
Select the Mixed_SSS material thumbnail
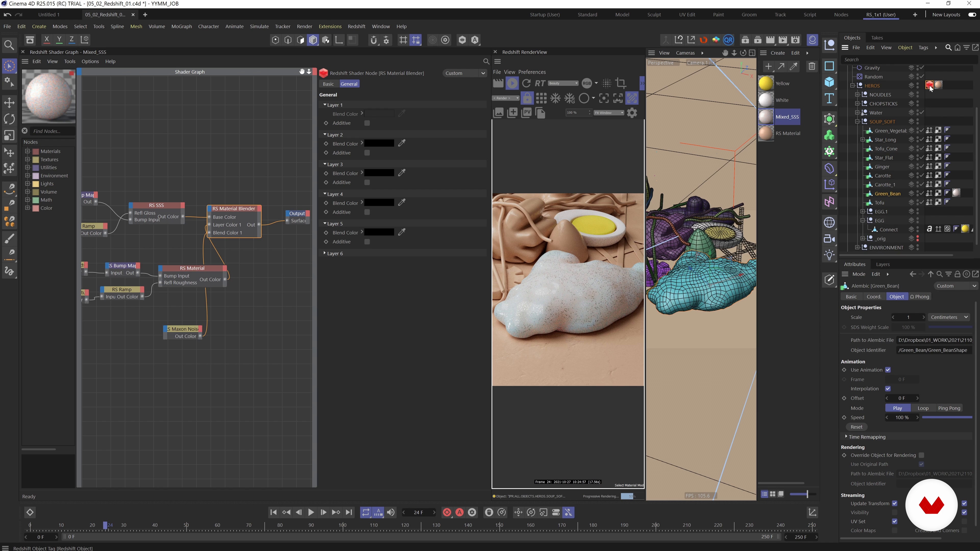[x=766, y=117]
